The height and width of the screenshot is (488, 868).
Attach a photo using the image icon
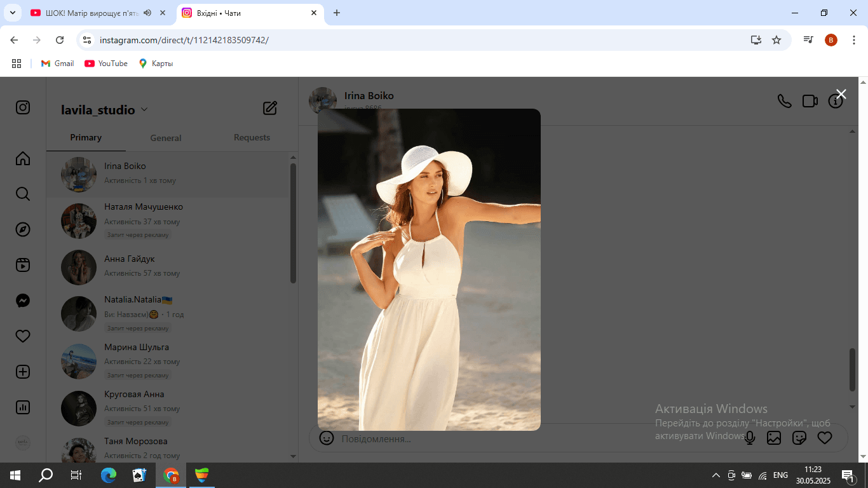click(x=774, y=438)
